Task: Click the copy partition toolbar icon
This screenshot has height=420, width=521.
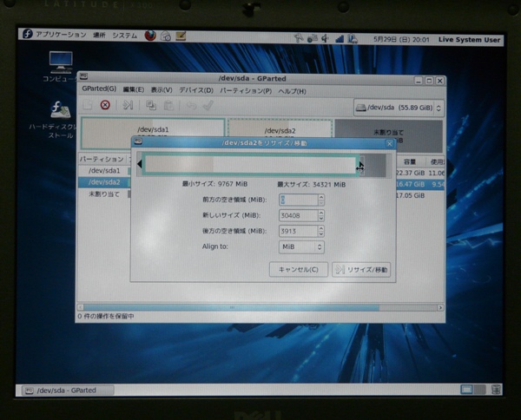Action: coord(150,106)
